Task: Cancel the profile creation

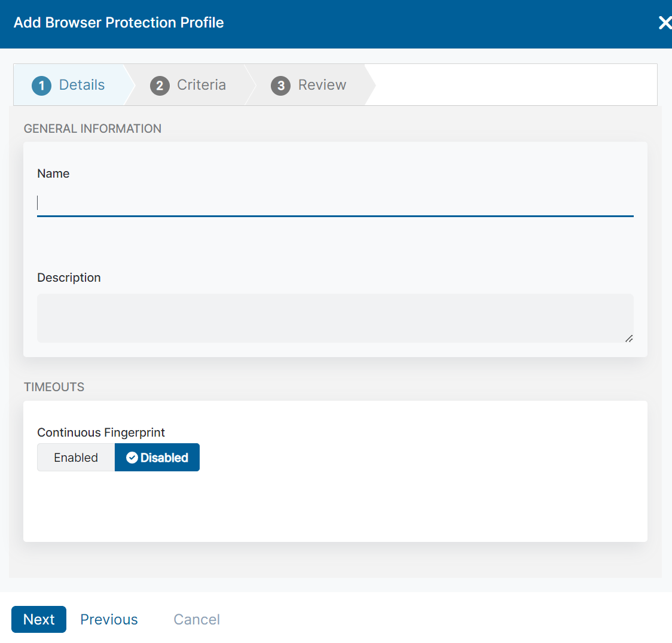Action: (x=197, y=619)
